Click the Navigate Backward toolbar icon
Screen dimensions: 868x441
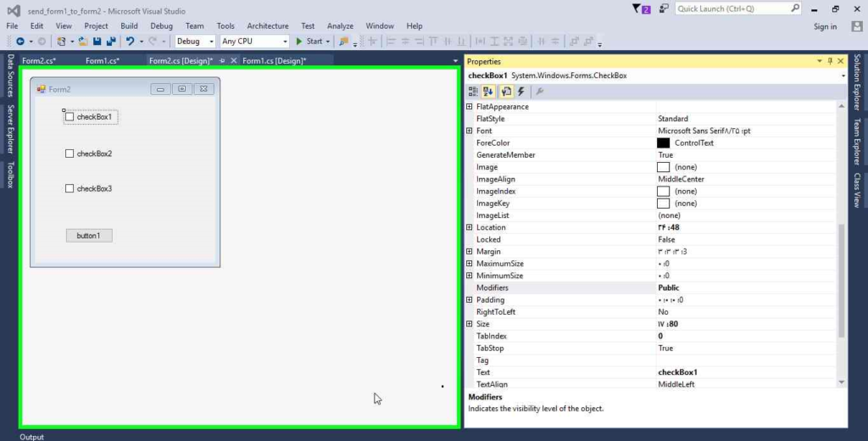click(x=20, y=41)
